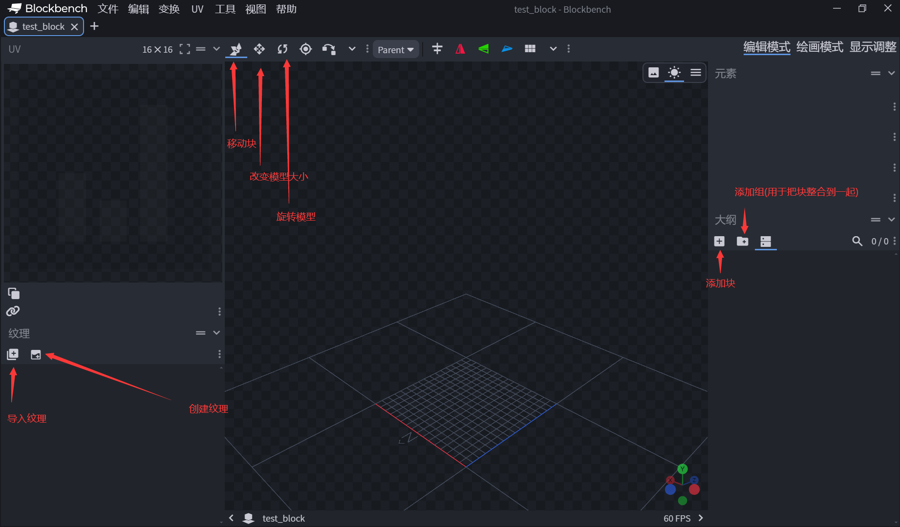Image resolution: width=900 pixels, height=527 pixels.
Task: Click the Add Cube icon in outliner
Action: tap(719, 241)
